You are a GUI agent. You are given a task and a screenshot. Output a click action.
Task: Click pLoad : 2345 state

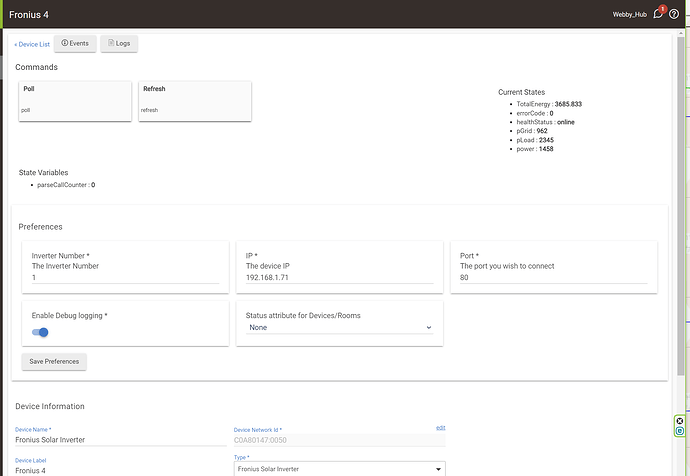point(535,140)
